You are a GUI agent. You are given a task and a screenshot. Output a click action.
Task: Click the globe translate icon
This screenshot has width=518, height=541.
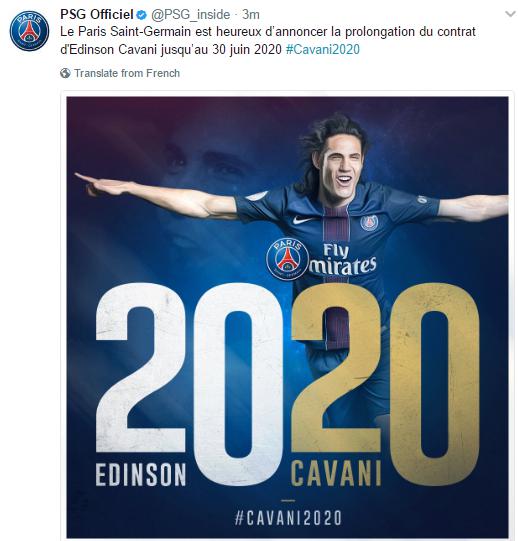tap(65, 73)
